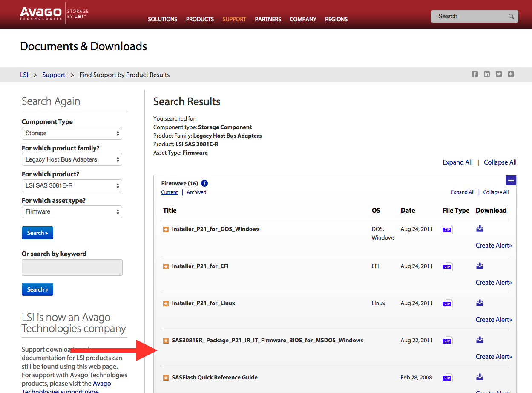Click ZIP file icon for Installer_P21_for_EFI
Screen dimensions: 532x393
(x=447, y=267)
